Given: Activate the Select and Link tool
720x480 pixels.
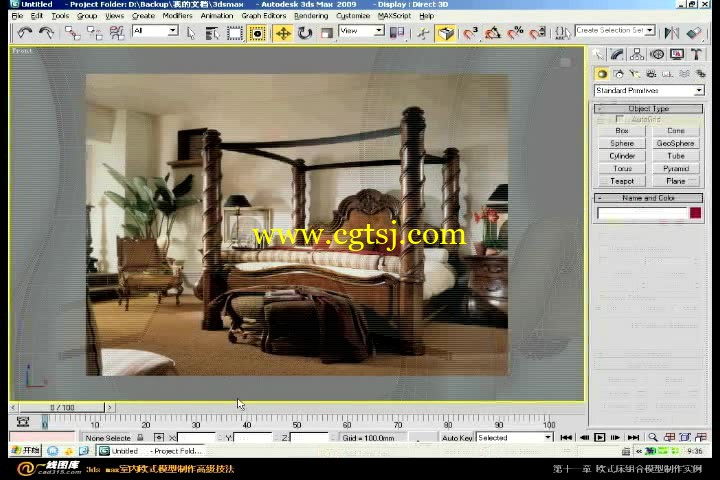Looking at the screenshot, I should [72, 33].
